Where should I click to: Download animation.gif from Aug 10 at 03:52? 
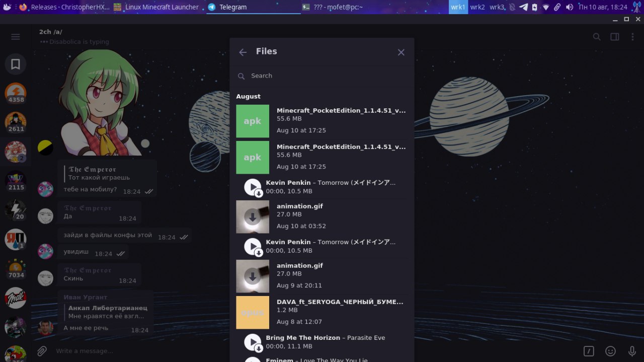point(253,217)
